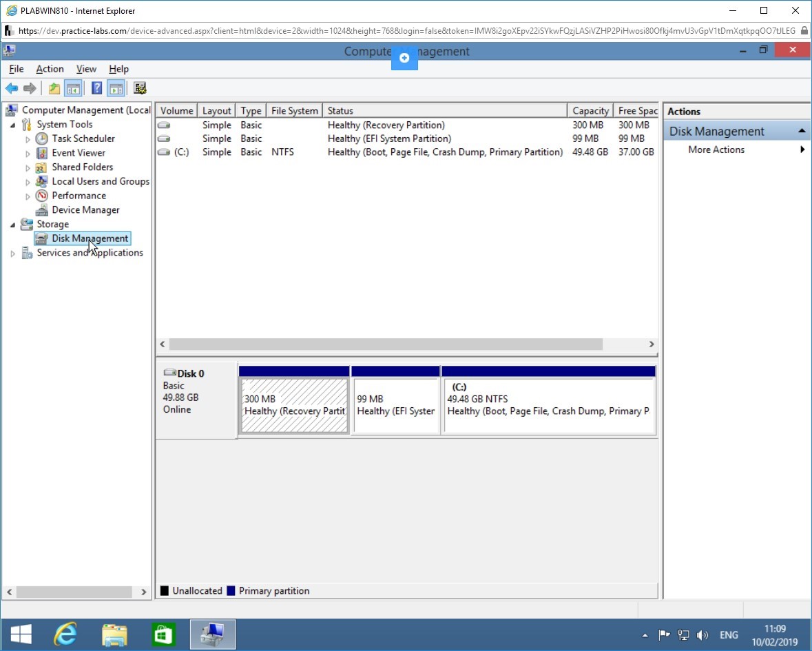812x651 pixels.
Task: Click More Actions in Actions pane
Action: (x=716, y=149)
